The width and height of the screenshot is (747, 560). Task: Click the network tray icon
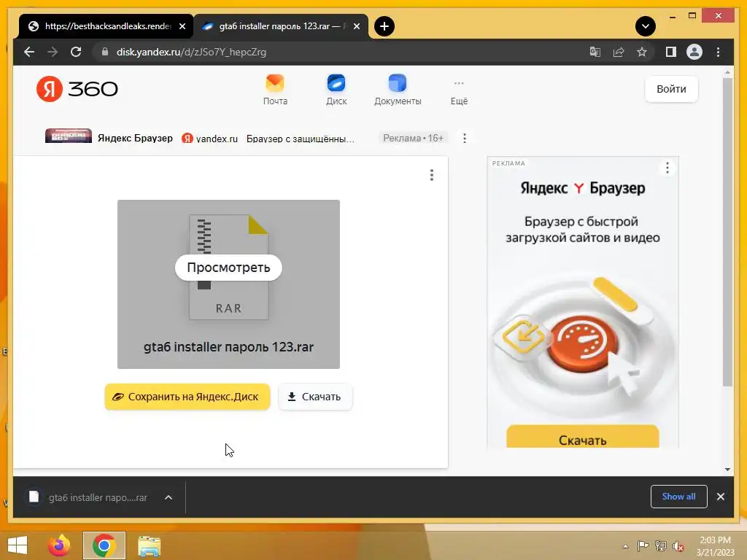coord(661,546)
